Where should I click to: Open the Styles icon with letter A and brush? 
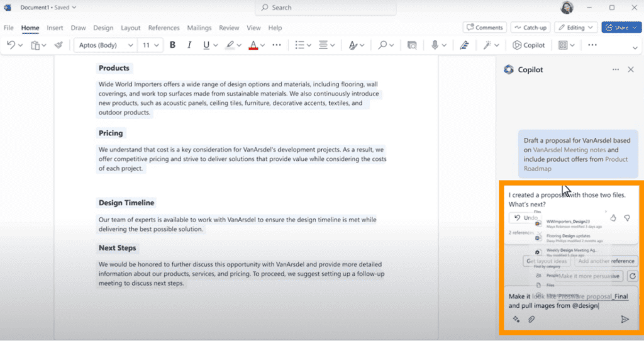point(353,45)
